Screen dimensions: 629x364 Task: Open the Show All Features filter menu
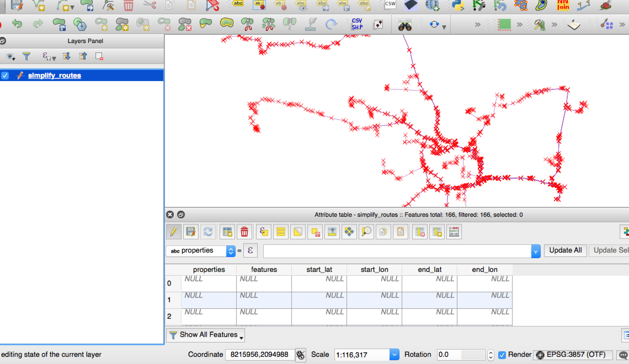pyautogui.click(x=206, y=335)
